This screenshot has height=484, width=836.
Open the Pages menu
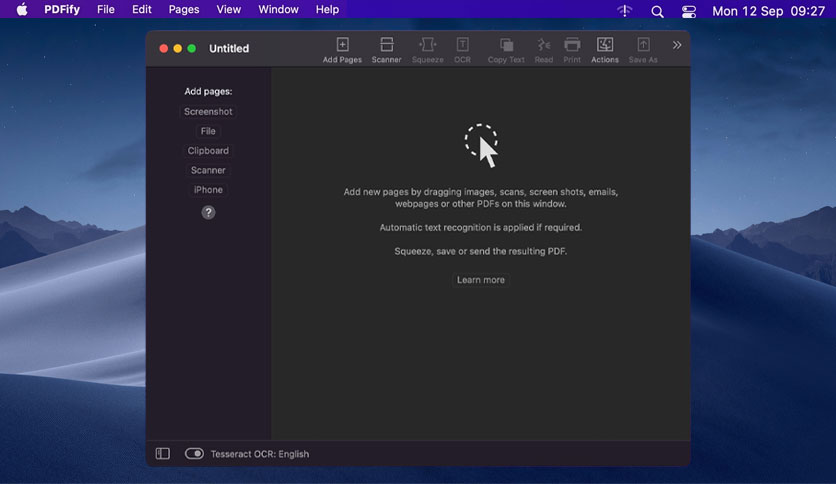[x=184, y=10]
